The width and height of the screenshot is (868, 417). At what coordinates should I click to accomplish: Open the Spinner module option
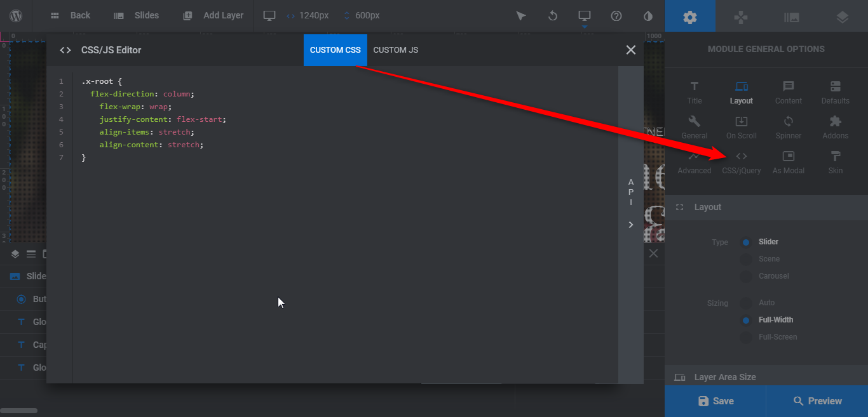789,128
